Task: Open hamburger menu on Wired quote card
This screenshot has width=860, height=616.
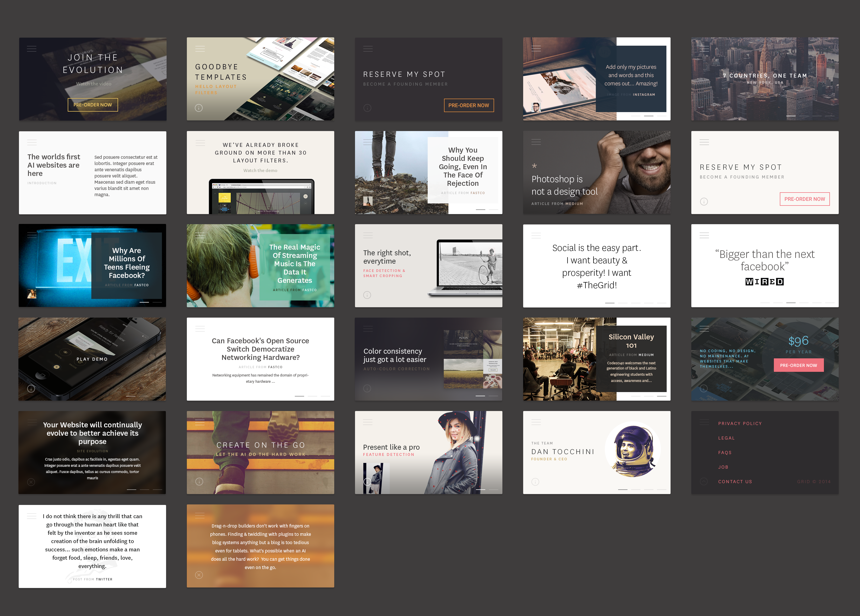Action: coord(704,235)
